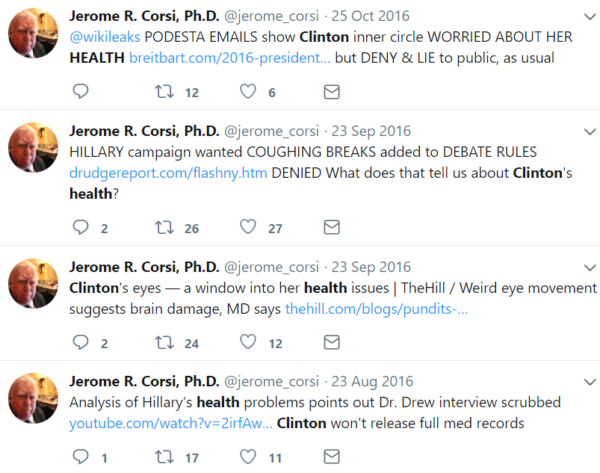Reply to the Dr. Drew interview tweet
This screenshot has width=600, height=473.
click(x=82, y=458)
